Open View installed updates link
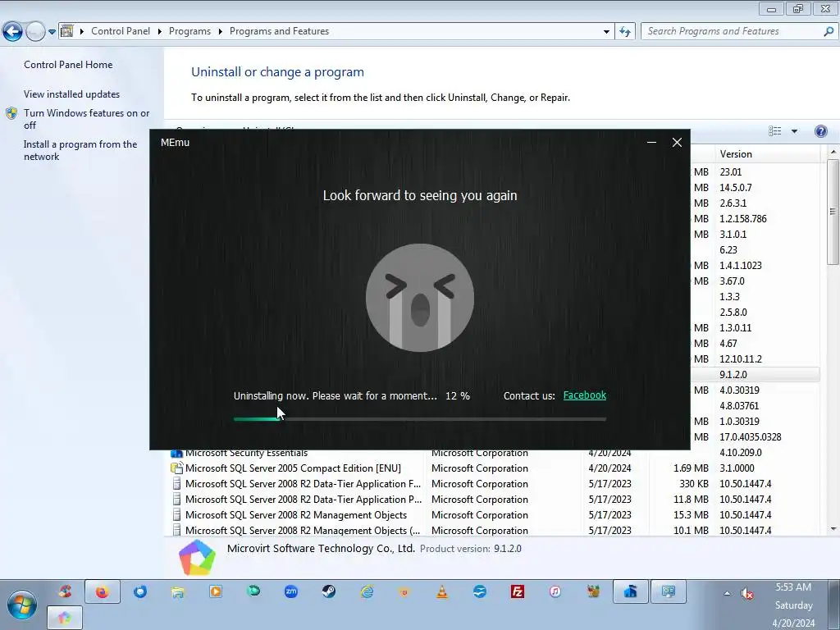The width and height of the screenshot is (840, 630). click(72, 94)
